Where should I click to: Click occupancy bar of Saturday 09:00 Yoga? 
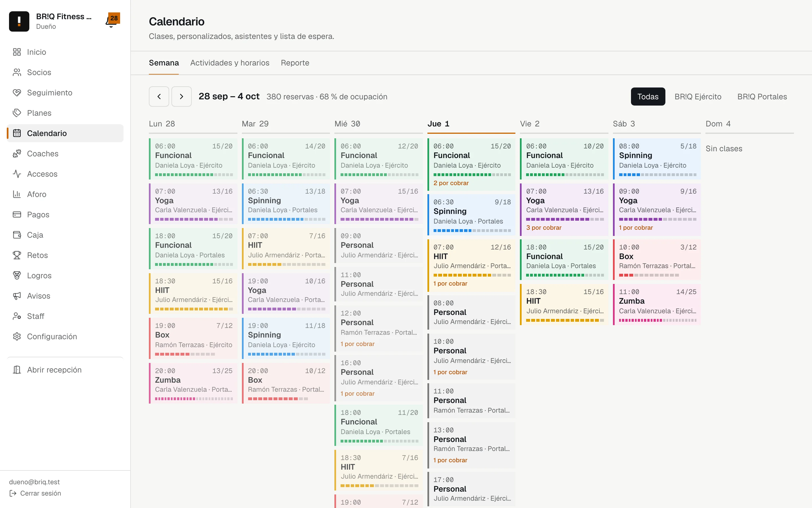pos(658,219)
